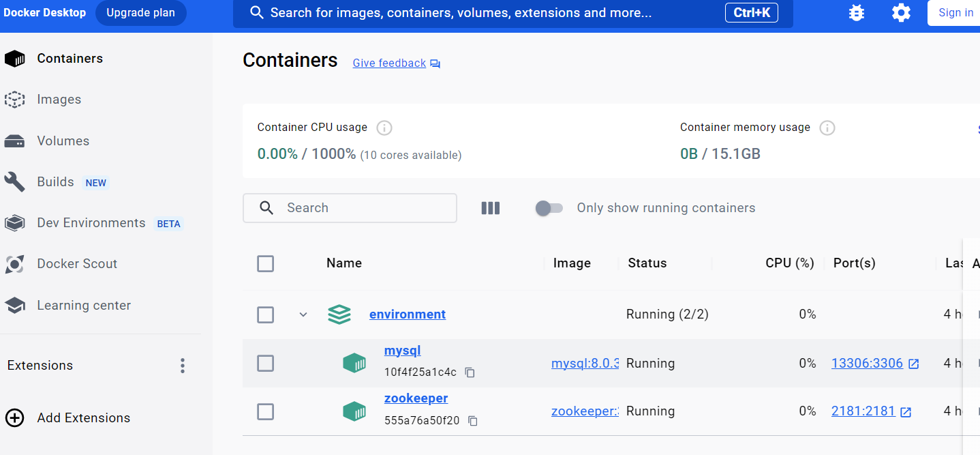This screenshot has width=980, height=455.
Task: Click external link icon beside port 13306:3306
Action: [x=914, y=364]
